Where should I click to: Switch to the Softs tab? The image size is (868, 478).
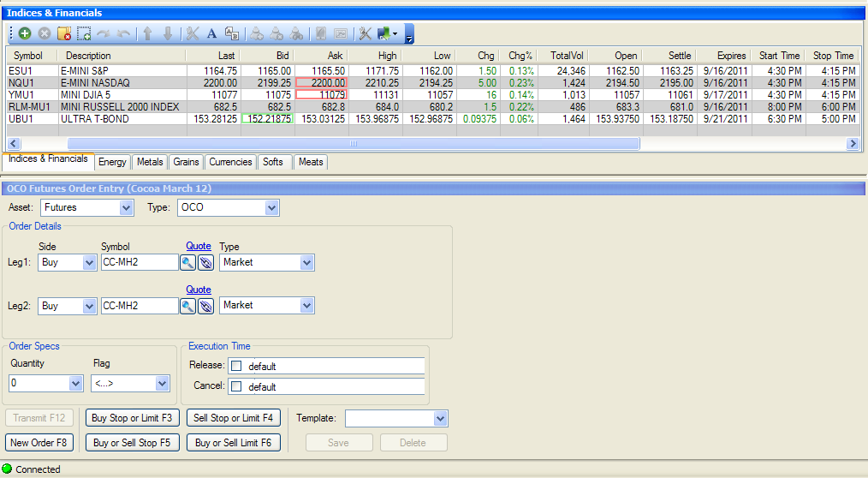pyautogui.click(x=273, y=162)
